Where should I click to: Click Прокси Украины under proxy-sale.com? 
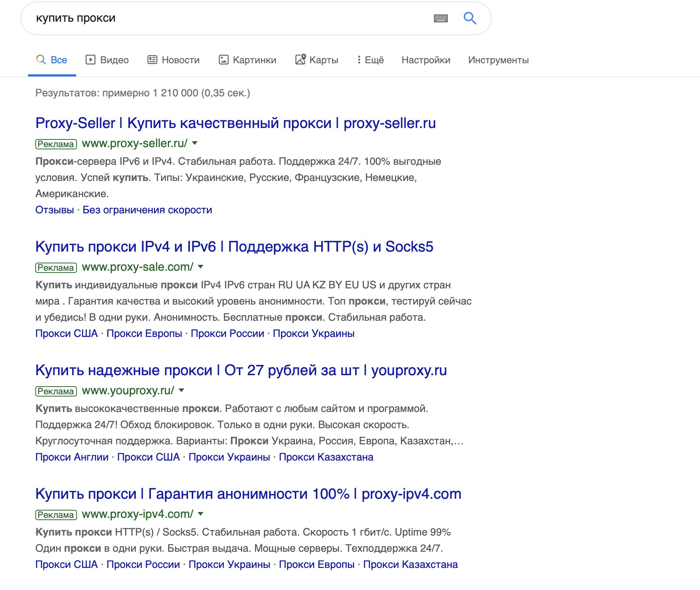coord(314,334)
